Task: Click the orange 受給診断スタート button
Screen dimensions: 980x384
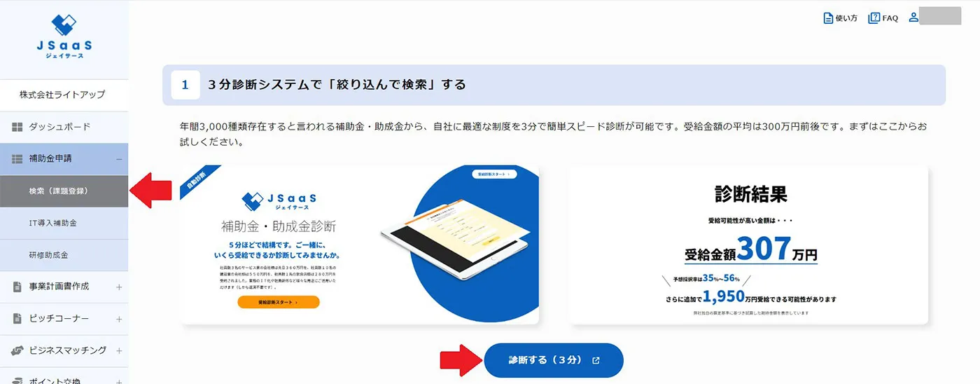Action: pos(279,302)
